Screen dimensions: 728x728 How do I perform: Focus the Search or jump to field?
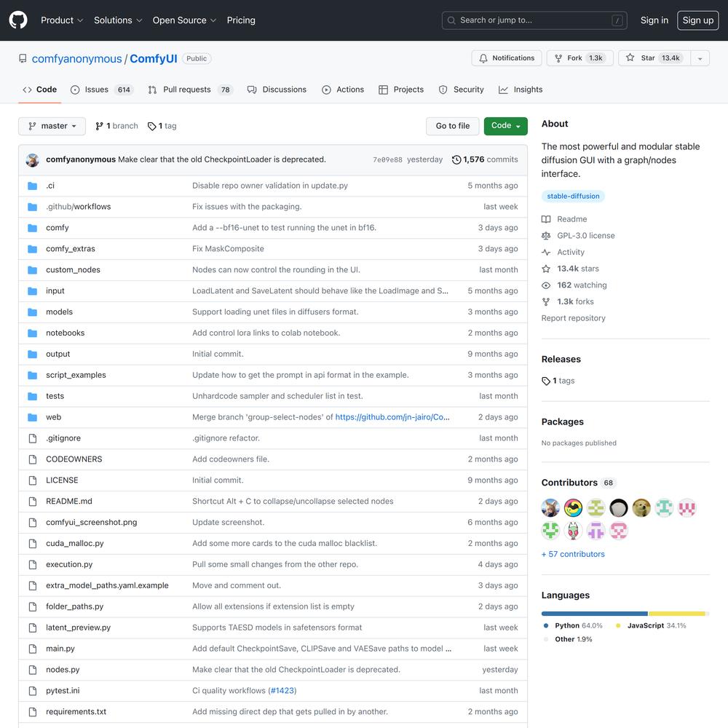pos(534,20)
